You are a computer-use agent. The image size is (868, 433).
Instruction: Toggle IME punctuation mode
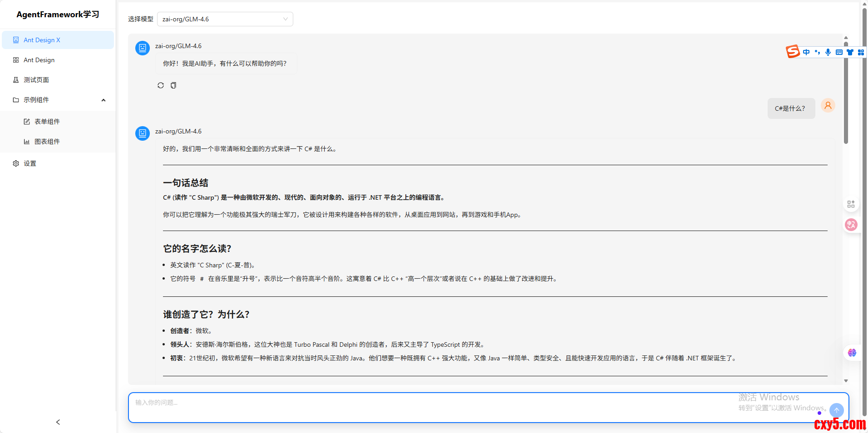point(817,52)
